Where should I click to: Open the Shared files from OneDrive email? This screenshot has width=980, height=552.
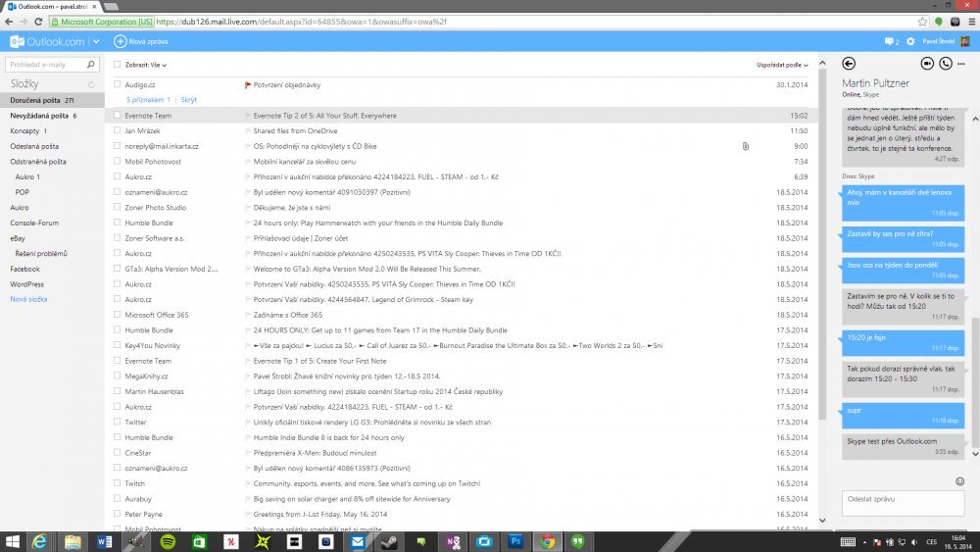coord(296,130)
